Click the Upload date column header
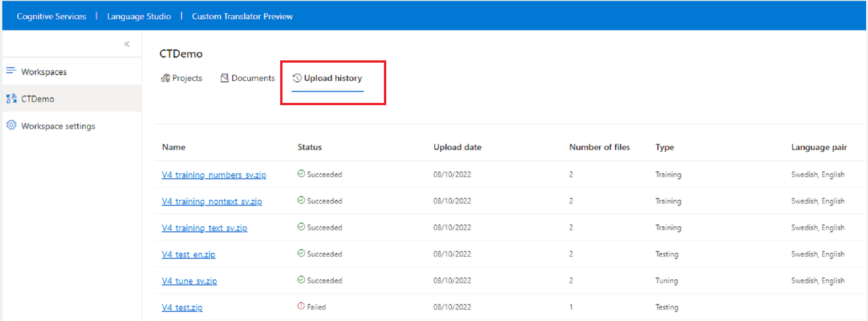Image resolution: width=868 pixels, height=321 pixels. pos(458,147)
